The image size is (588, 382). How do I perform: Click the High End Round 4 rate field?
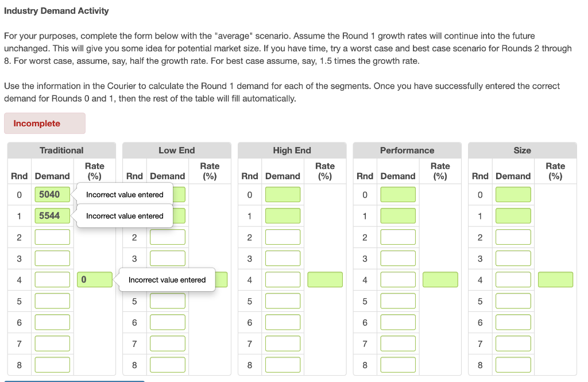click(x=325, y=280)
